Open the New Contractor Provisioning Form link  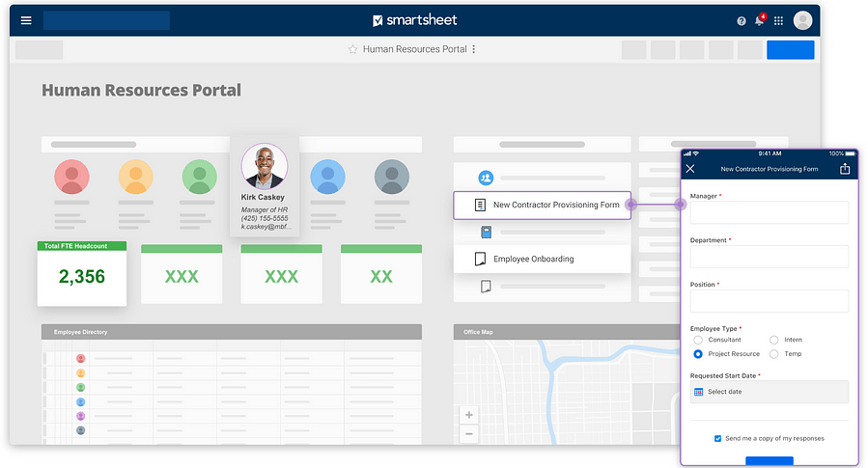[x=542, y=206]
